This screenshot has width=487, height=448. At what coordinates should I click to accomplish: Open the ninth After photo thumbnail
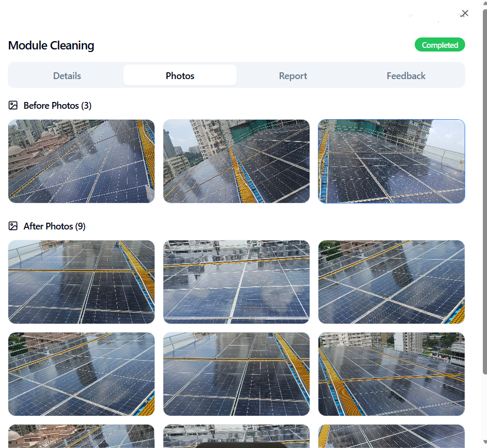(x=391, y=436)
